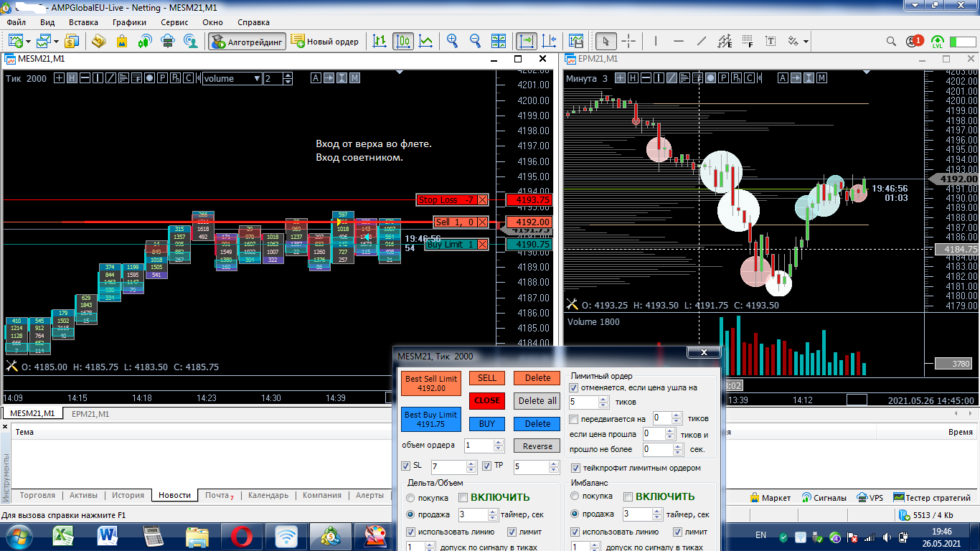Select the crosshair tool
Viewport: 980px width, 551px height.
coord(628,42)
